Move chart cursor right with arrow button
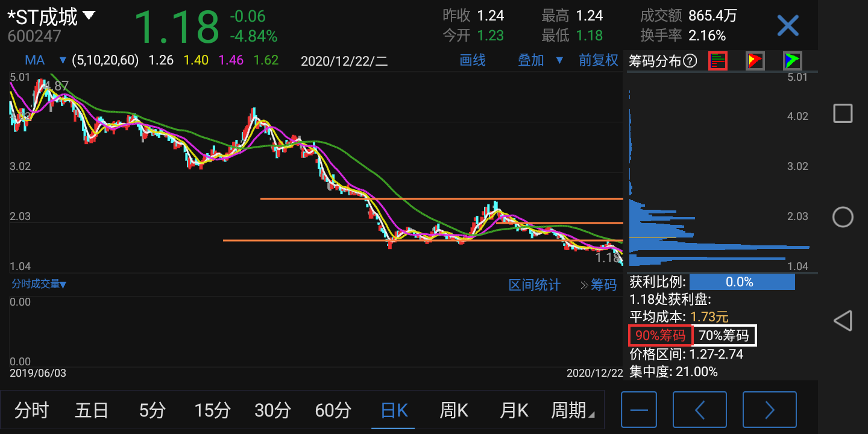 [770, 410]
